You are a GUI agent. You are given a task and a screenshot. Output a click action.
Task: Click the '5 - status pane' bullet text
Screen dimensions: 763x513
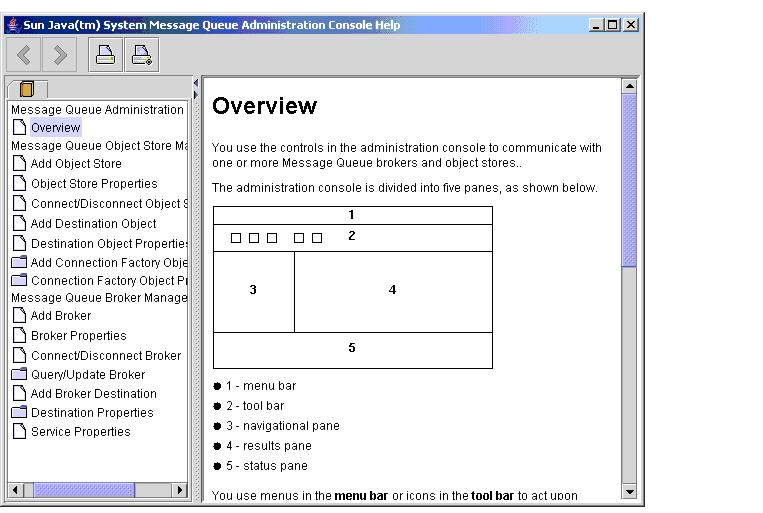coord(267,466)
